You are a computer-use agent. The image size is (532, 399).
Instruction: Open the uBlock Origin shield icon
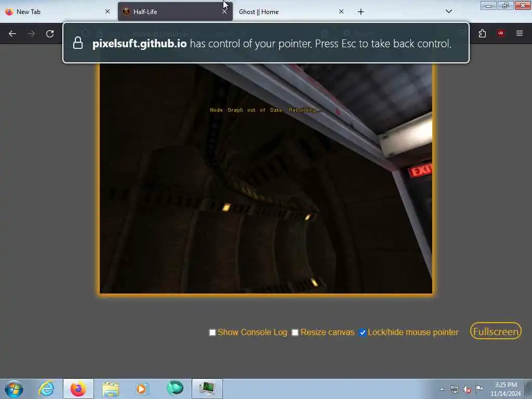(500, 33)
